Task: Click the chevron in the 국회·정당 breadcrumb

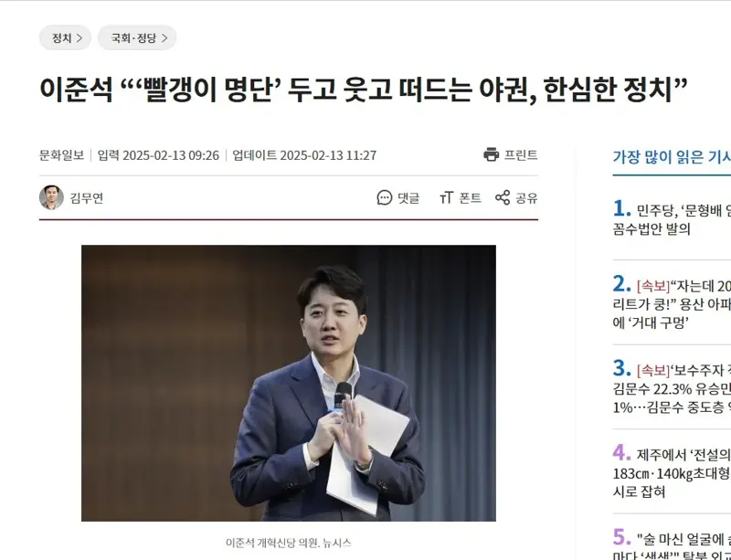Action: pyautogui.click(x=164, y=38)
